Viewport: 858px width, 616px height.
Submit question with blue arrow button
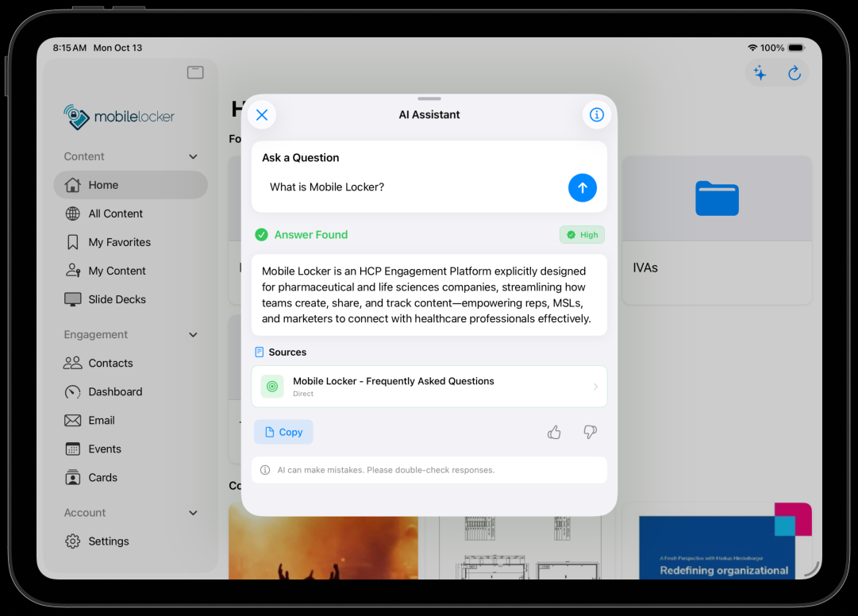(x=582, y=188)
